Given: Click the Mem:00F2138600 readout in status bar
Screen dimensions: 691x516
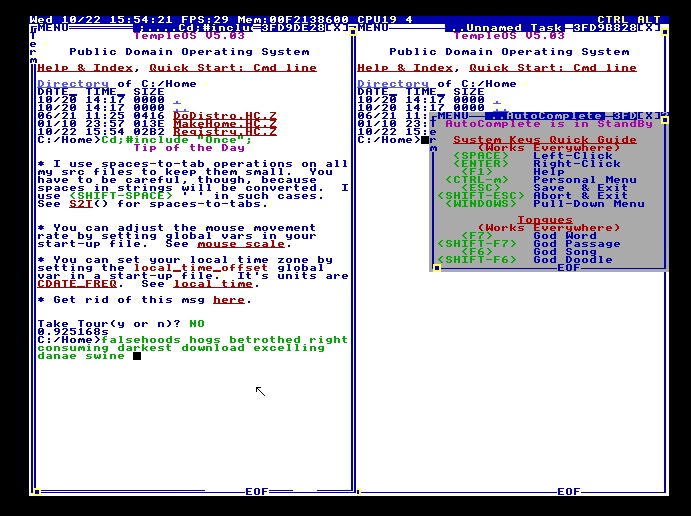Looking at the screenshot, I should click(x=293, y=20).
